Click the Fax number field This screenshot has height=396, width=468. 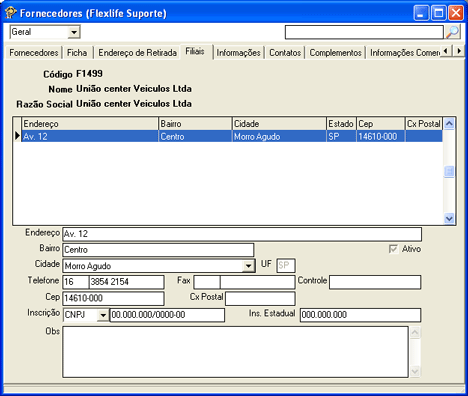click(258, 282)
